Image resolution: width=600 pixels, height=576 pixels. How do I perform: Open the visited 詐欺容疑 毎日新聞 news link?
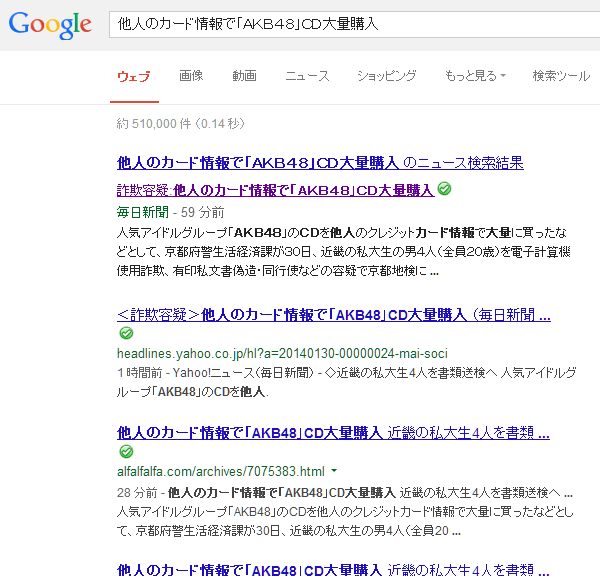tap(276, 190)
